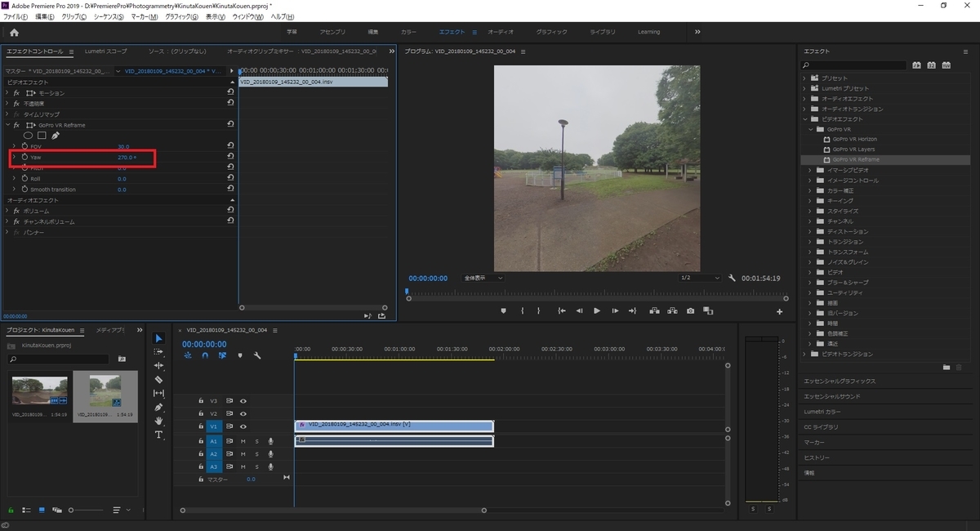Viewport: 980px width, 531px height.
Task: Open the シーケンス(S) menu
Action: [x=108, y=16]
